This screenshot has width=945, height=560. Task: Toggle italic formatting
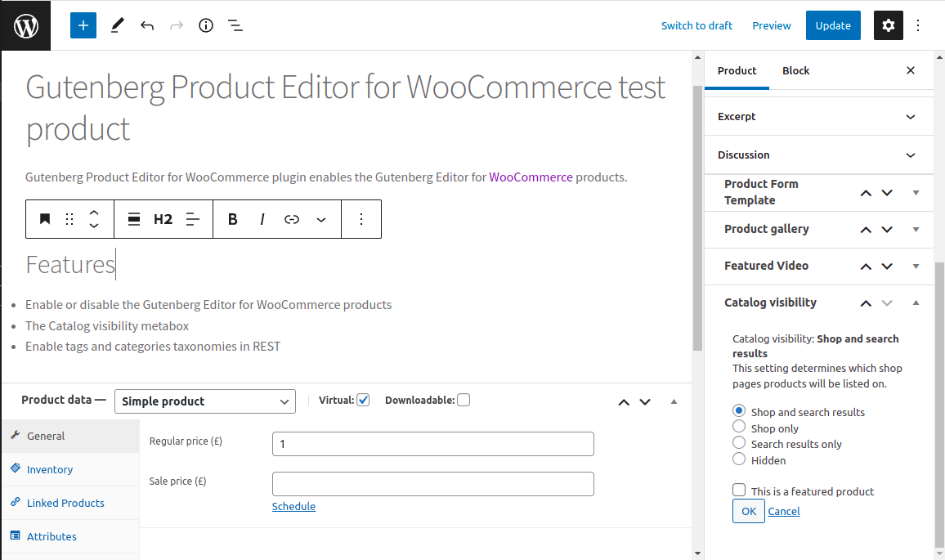click(x=262, y=219)
